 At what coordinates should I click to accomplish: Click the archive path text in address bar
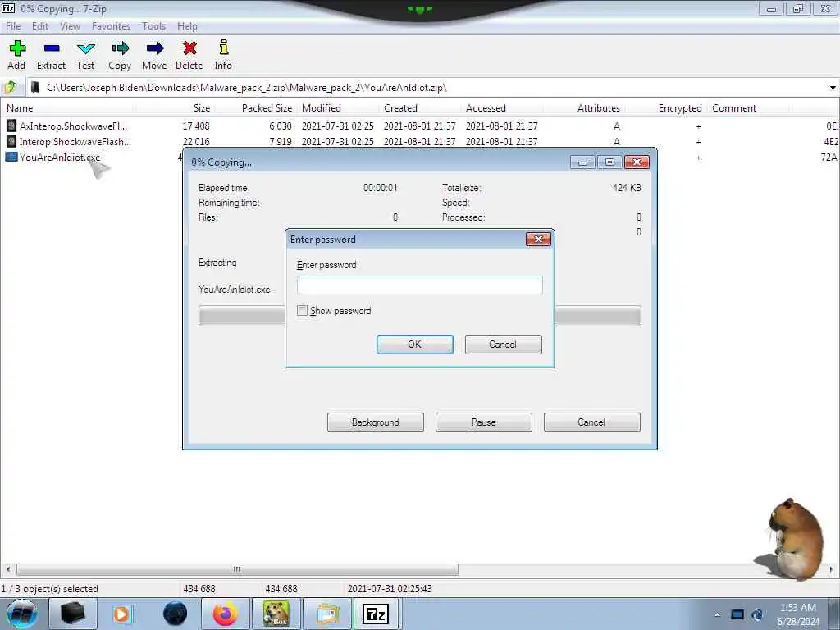pos(246,88)
